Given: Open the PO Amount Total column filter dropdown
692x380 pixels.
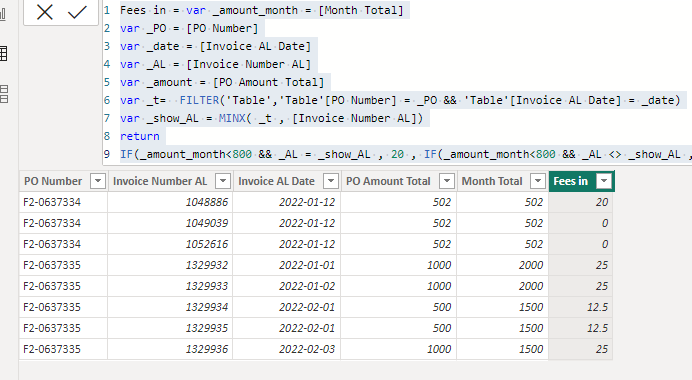Looking at the screenshot, I should click(447, 181).
